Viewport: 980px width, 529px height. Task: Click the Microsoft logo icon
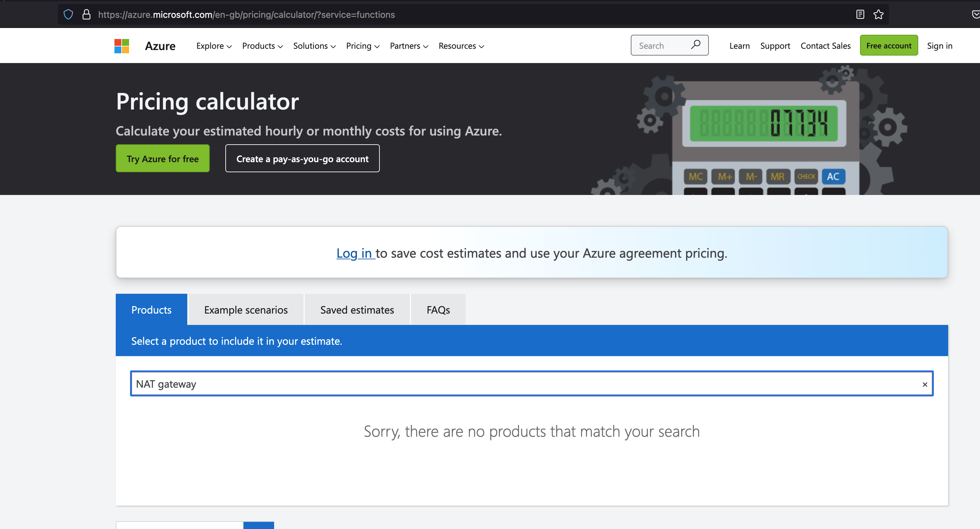pos(122,46)
